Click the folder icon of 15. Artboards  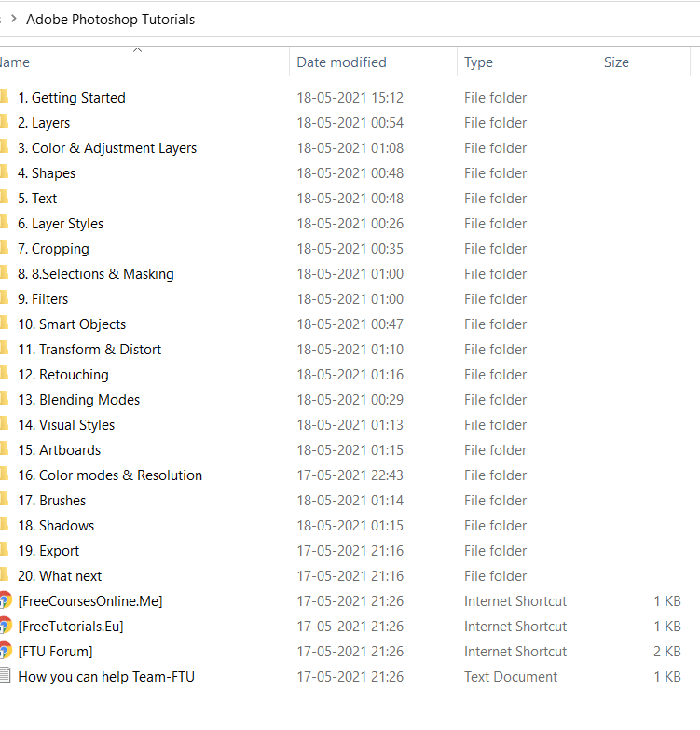tap(4, 448)
